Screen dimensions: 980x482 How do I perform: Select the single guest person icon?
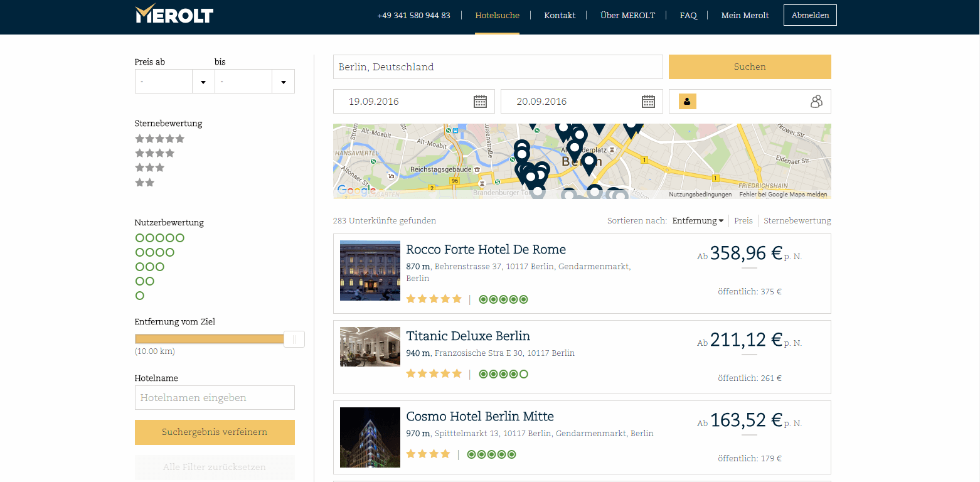(x=688, y=101)
